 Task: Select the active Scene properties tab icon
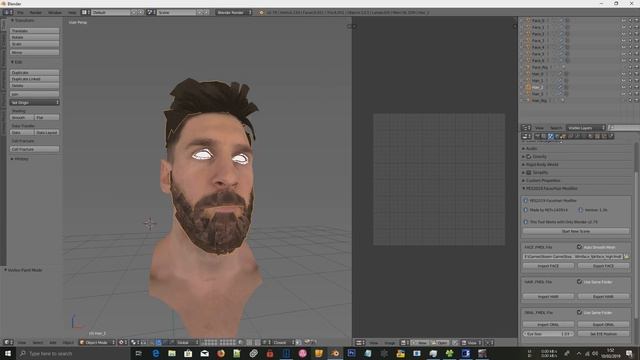point(550,136)
